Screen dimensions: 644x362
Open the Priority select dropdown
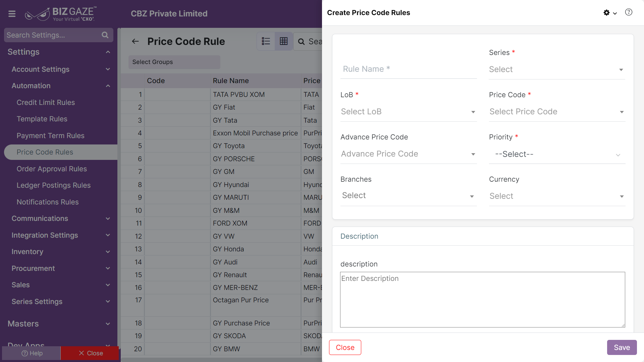pyautogui.click(x=557, y=154)
